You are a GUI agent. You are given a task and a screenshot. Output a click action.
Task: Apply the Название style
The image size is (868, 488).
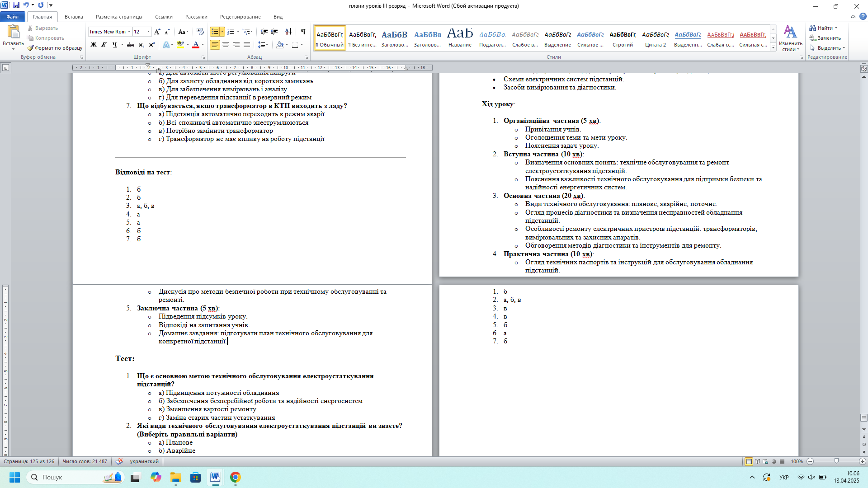coord(460,38)
